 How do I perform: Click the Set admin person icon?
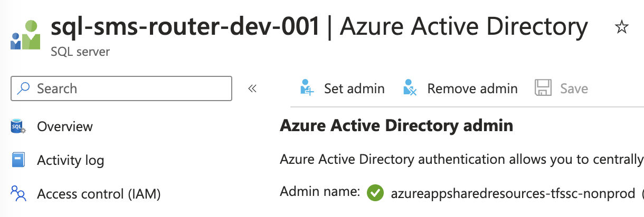[307, 88]
